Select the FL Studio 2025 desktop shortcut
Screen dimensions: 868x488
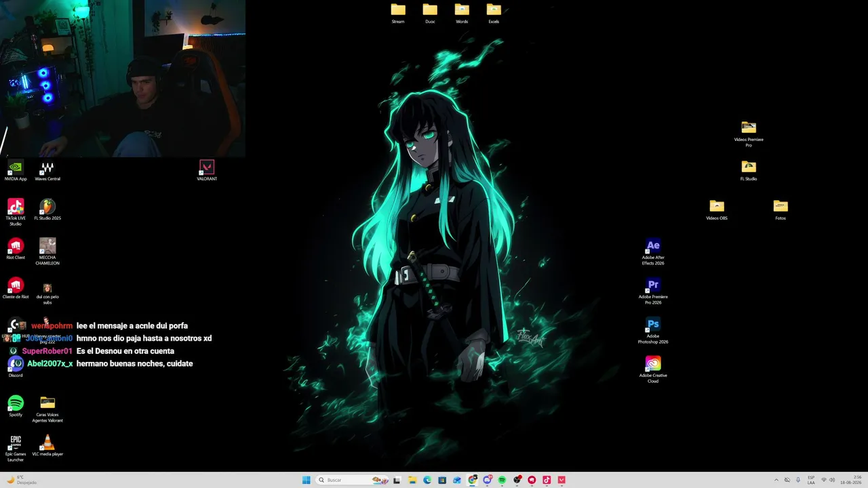47,209
